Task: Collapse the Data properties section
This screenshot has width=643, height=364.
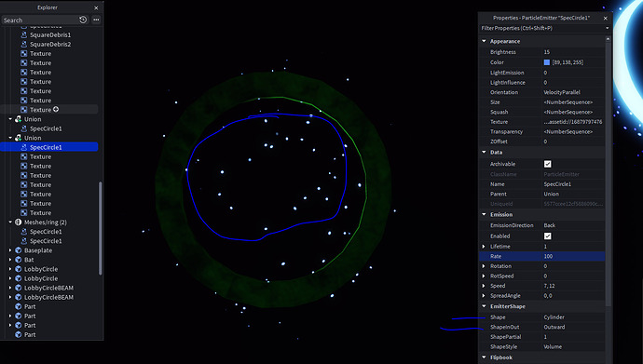Action: 484,153
